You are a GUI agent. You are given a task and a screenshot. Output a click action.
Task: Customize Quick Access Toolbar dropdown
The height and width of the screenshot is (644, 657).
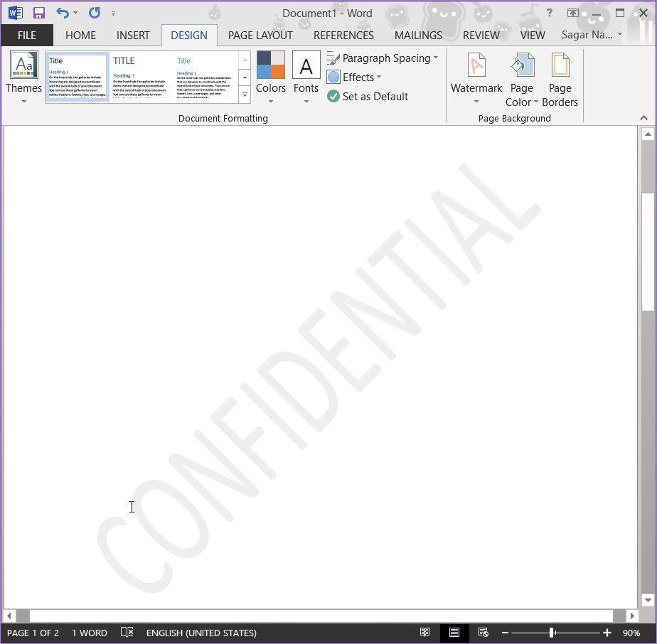[x=113, y=14]
